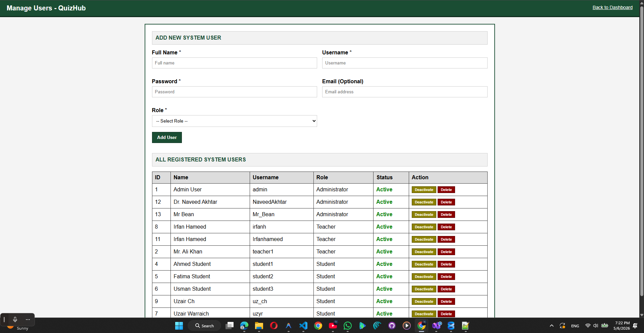Click the Add User button
The width and height of the screenshot is (644, 333).
coord(167,137)
